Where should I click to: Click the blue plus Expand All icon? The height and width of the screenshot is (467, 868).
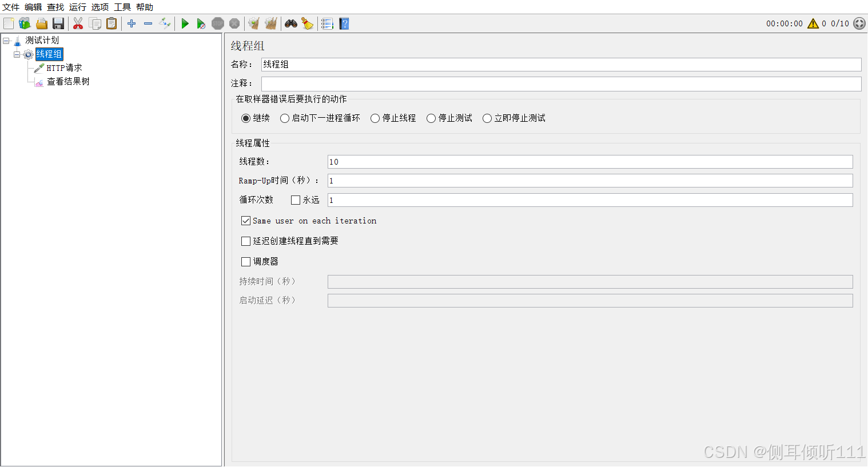(132, 23)
